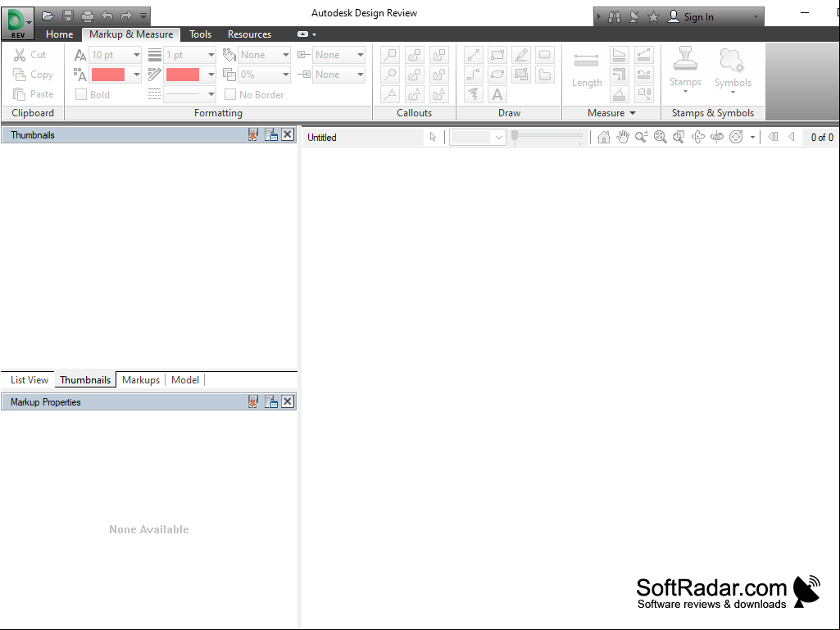This screenshot has width=840, height=630.
Task: Select the freehand highlighter tool
Action: pos(521,55)
